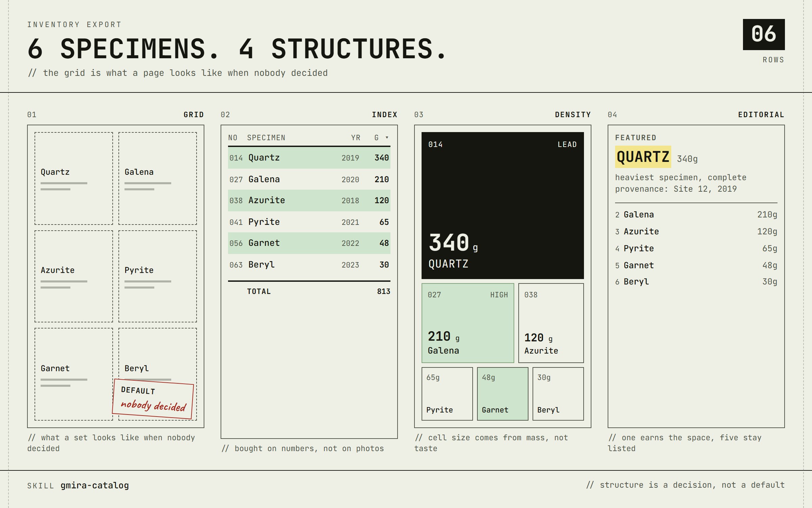
Task: Select the Quartz row in the index table
Action: pyautogui.click(x=309, y=158)
